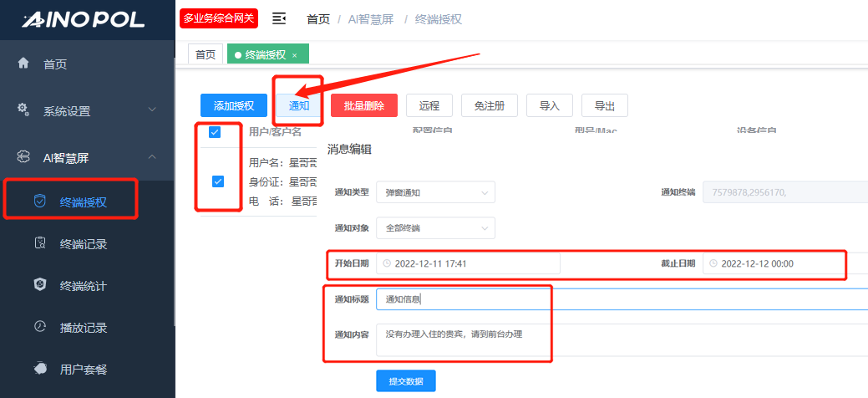This screenshot has width=868, height=398.
Task: Click the 添加授权 button
Action: pyautogui.click(x=233, y=105)
